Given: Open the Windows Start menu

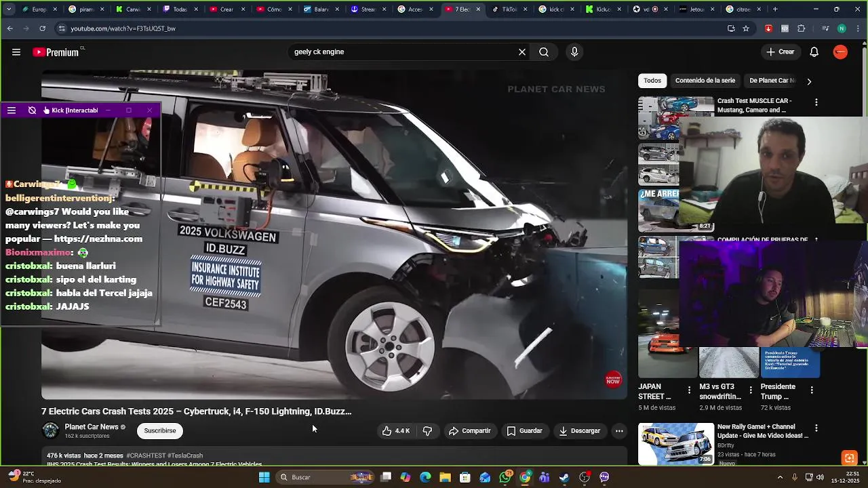Looking at the screenshot, I should [x=264, y=477].
